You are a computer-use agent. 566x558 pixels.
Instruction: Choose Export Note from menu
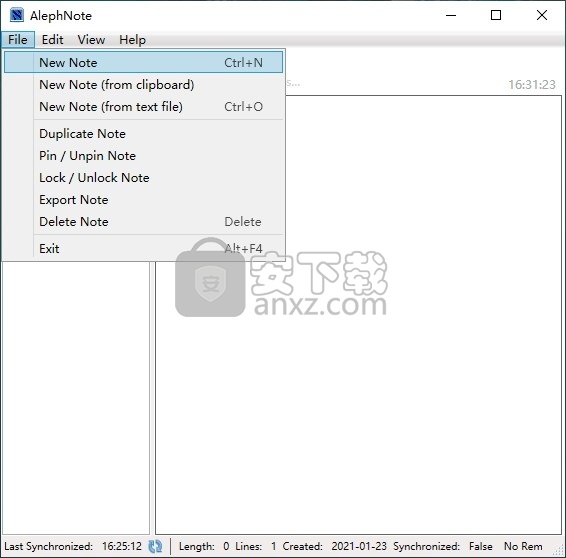point(143,200)
